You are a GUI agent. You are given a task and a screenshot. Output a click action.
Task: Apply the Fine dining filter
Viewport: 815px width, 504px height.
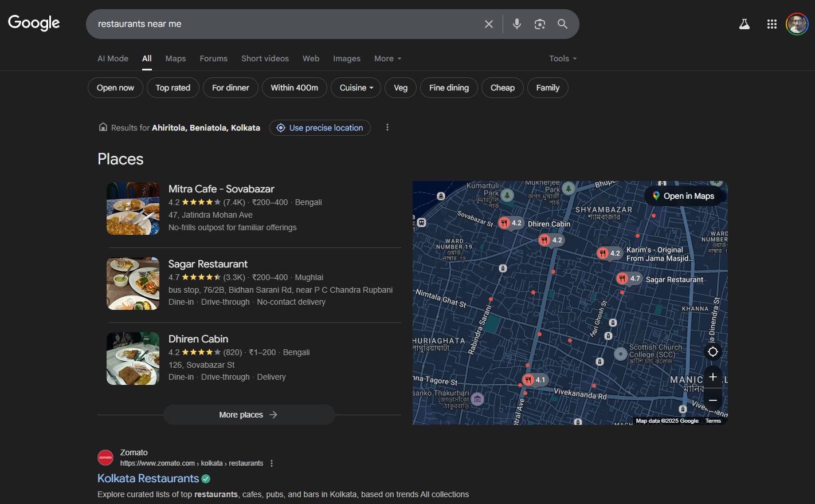pyautogui.click(x=449, y=88)
